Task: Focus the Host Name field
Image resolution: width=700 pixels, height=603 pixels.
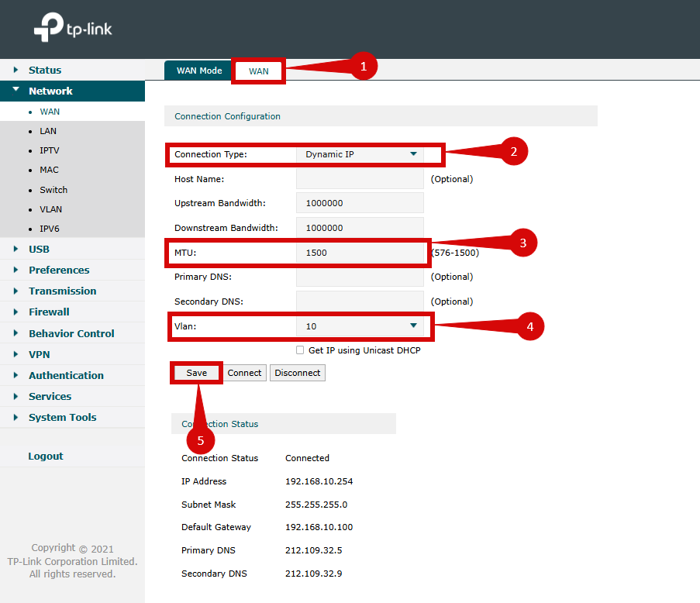Action: click(x=360, y=179)
